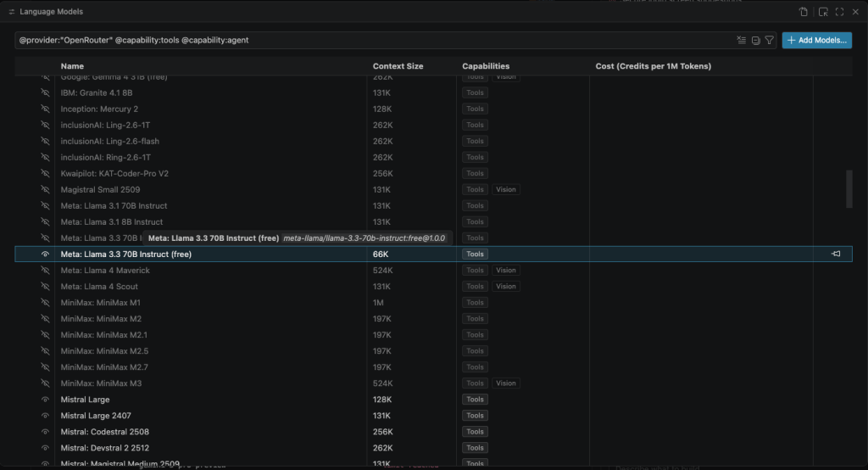Hide Mistral: Codestral 2508 model
The width and height of the screenshot is (868, 470).
[x=46, y=431]
